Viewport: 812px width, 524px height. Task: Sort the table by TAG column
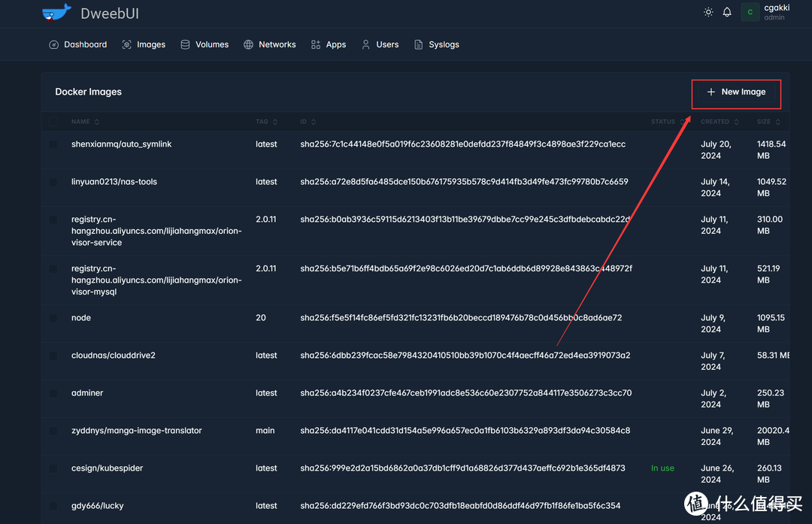click(267, 122)
